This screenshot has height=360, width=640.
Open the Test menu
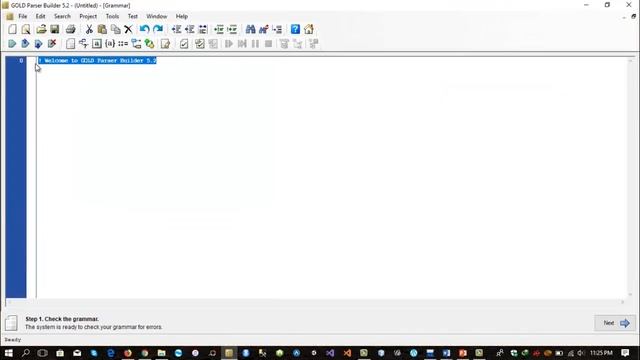[133, 16]
